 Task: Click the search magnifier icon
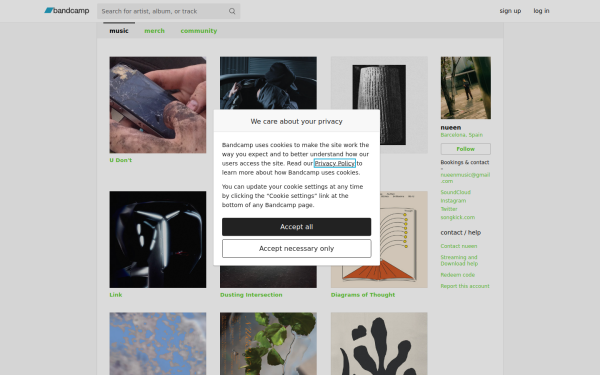tap(232, 11)
